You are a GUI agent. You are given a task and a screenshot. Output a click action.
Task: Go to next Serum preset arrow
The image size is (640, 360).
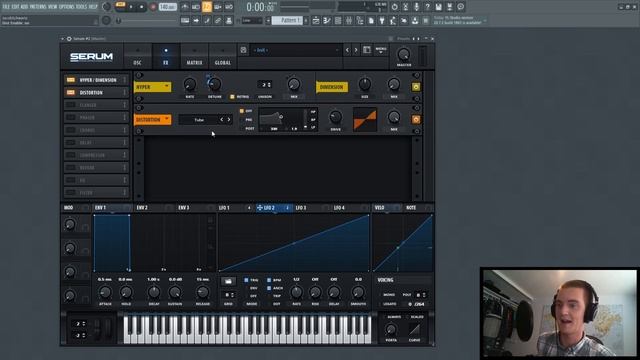click(356, 50)
